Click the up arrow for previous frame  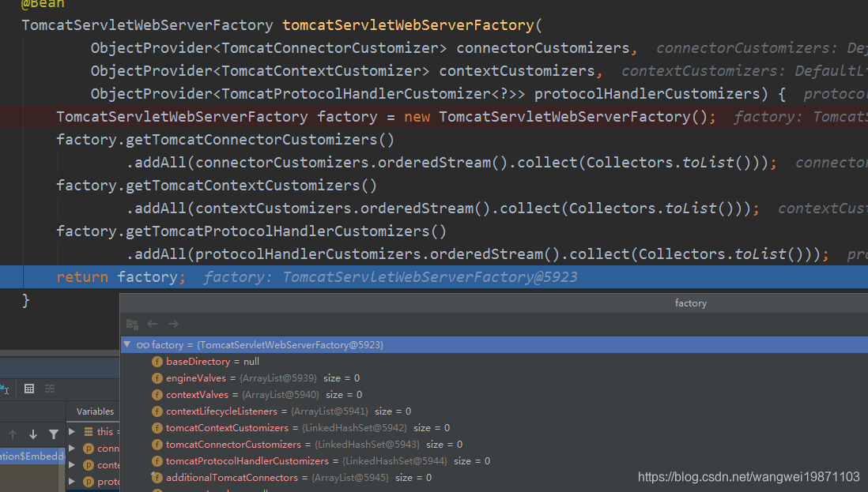(x=13, y=434)
